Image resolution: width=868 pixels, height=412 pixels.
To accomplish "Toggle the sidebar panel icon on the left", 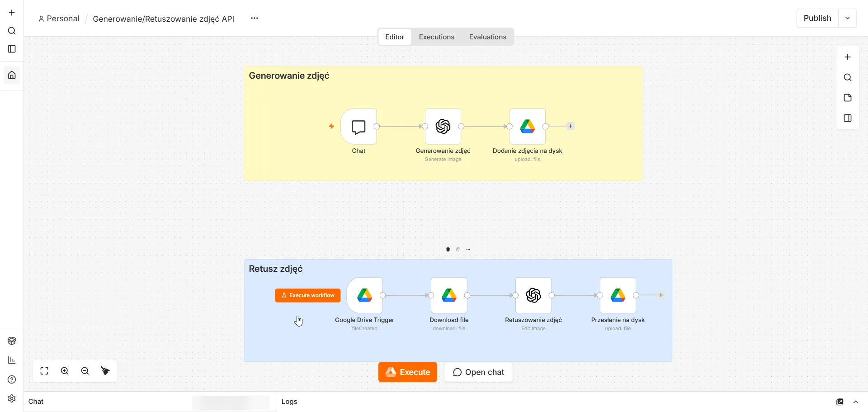I will click(x=12, y=49).
